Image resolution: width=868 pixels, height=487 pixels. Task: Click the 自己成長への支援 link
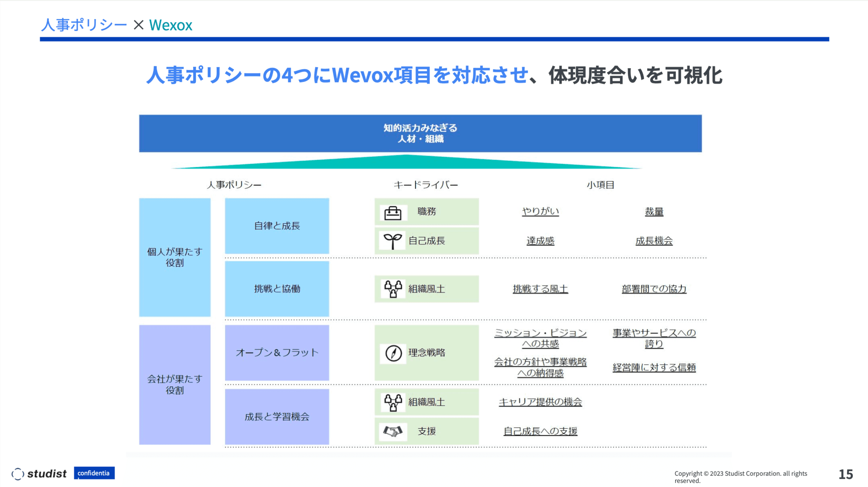tap(540, 431)
